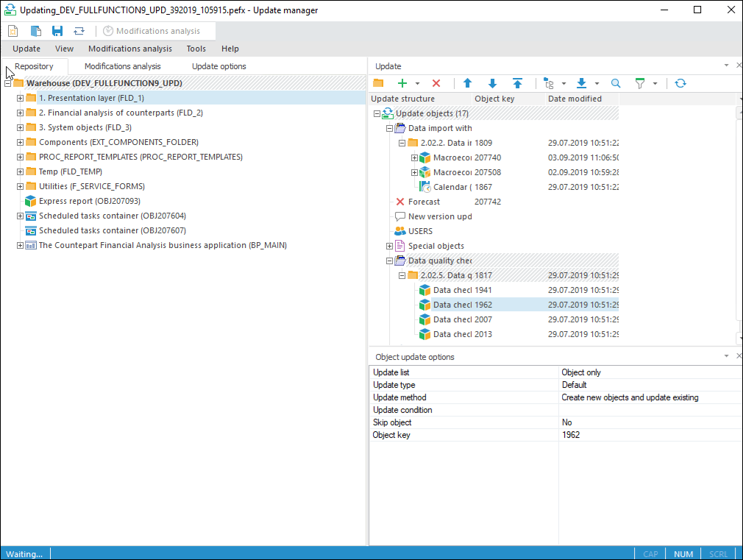Click the Refresh icon in Update toolbar
743x560 pixels.
pyautogui.click(x=680, y=84)
